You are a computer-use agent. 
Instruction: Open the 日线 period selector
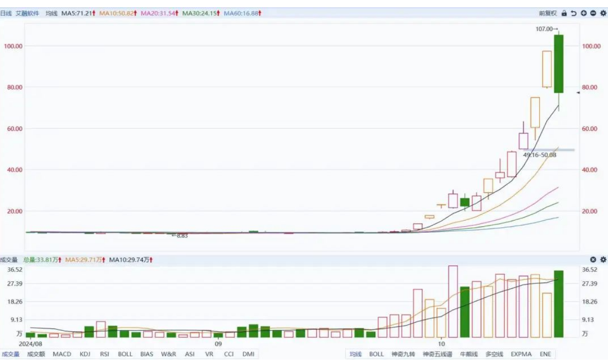tap(6, 13)
